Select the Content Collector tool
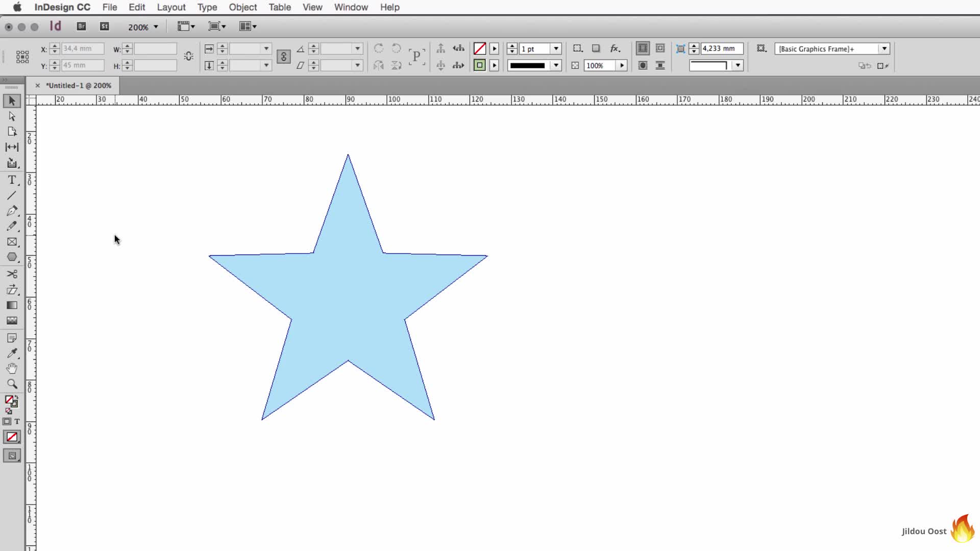The image size is (980, 551). pyautogui.click(x=12, y=163)
